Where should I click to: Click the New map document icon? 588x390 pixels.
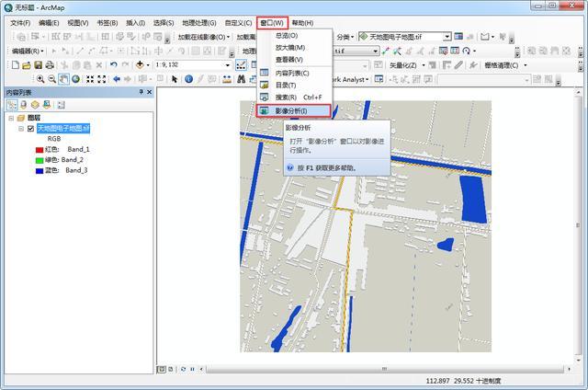[16, 65]
